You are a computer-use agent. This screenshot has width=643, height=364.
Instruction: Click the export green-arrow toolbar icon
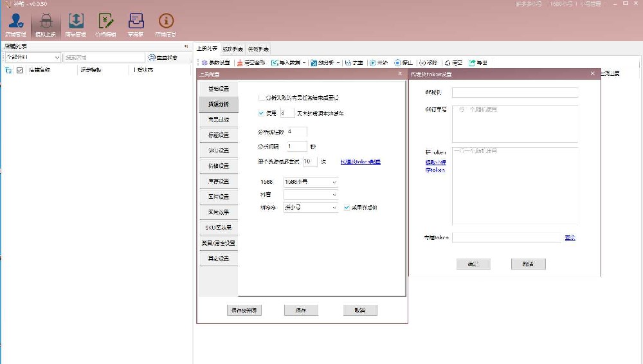coord(472,63)
